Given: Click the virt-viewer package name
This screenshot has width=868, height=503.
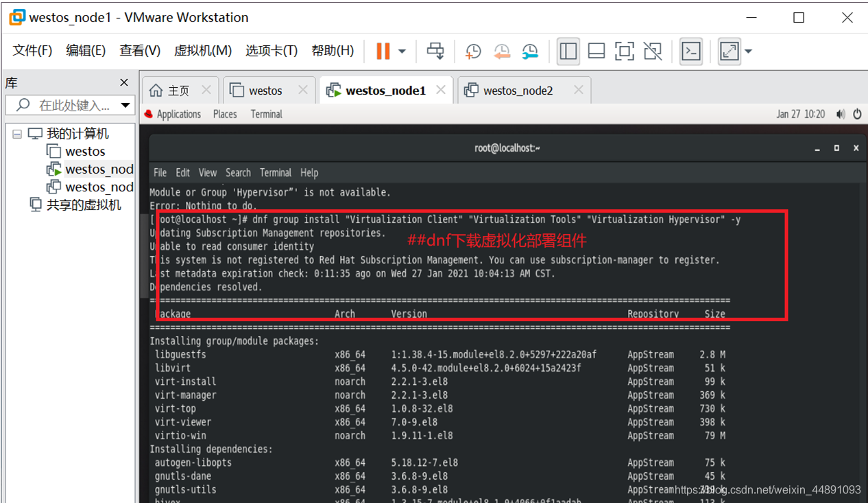Looking at the screenshot, I should (x=183, y=422).
